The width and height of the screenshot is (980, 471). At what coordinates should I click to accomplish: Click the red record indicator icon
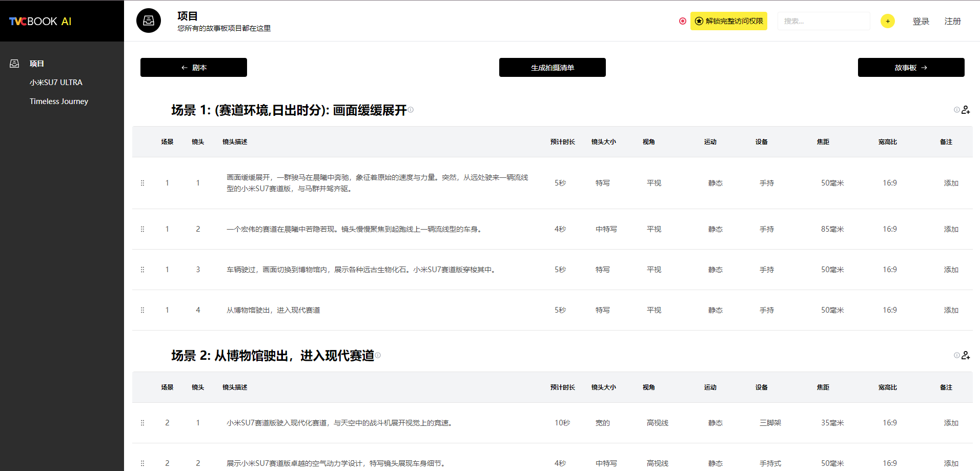pyautogui.click(x=682, y=21)
